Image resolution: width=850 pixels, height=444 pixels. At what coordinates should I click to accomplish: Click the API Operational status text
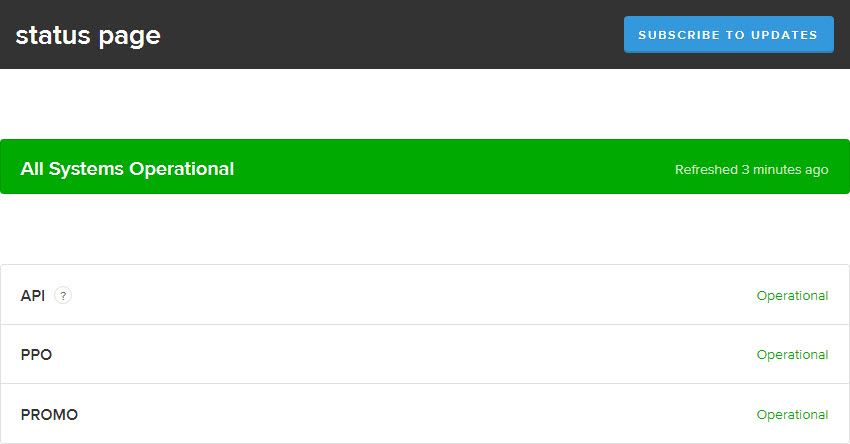pyautogui.click(x=792, y=296)
